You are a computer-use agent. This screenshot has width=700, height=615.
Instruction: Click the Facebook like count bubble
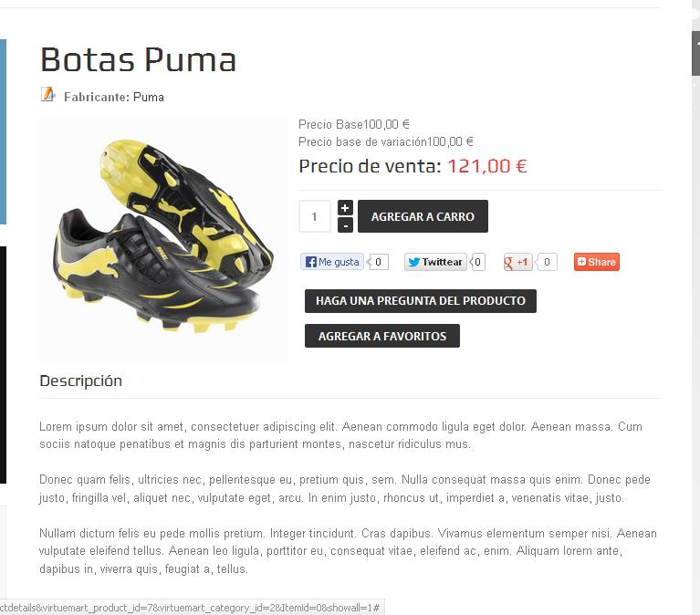378,262
